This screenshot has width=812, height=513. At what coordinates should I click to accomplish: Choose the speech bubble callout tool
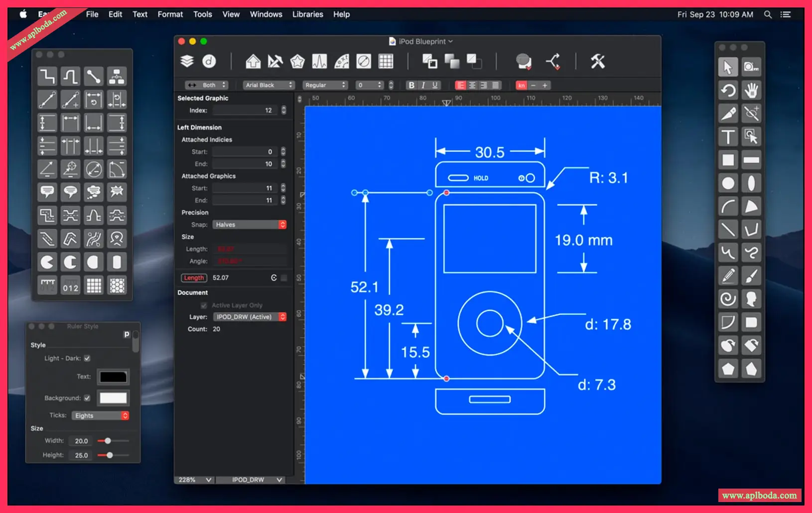[x=47, y=192]
